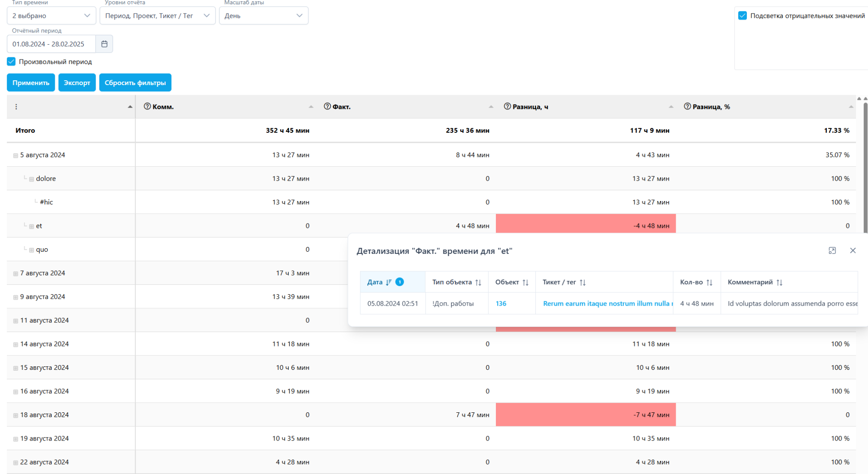
Task: Expand the quo project row
Action: (x=32, y=250)
